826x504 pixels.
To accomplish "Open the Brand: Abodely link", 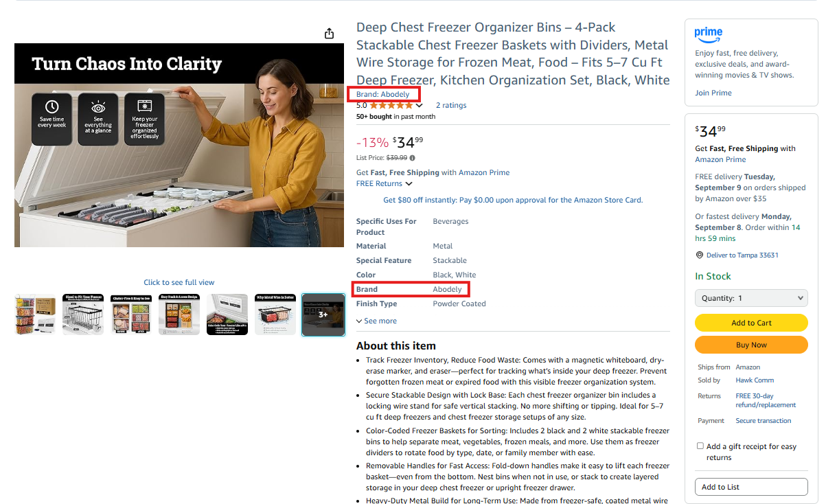I will [383, 94].
